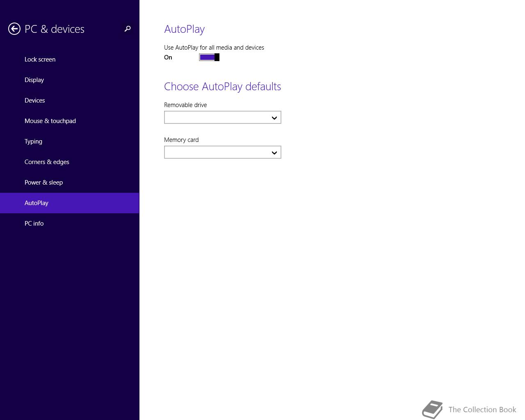Click the Removable drive label

pos(185,105)
